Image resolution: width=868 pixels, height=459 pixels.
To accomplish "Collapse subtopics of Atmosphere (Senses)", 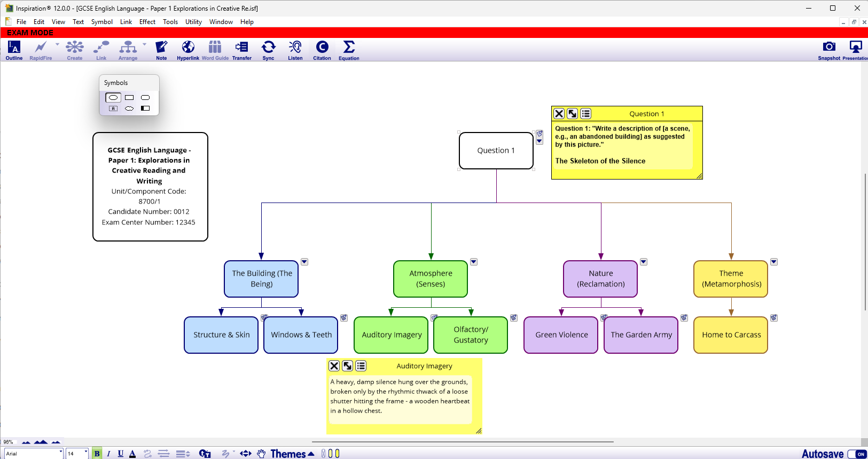I will [474, 262].
